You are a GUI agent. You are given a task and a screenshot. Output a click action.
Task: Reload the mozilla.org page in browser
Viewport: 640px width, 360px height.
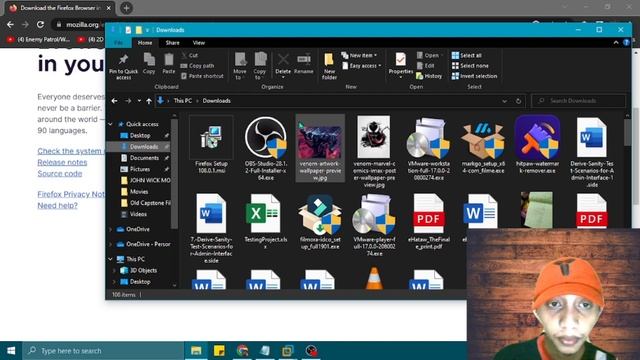pyautogui.click(x=40, y=24)
